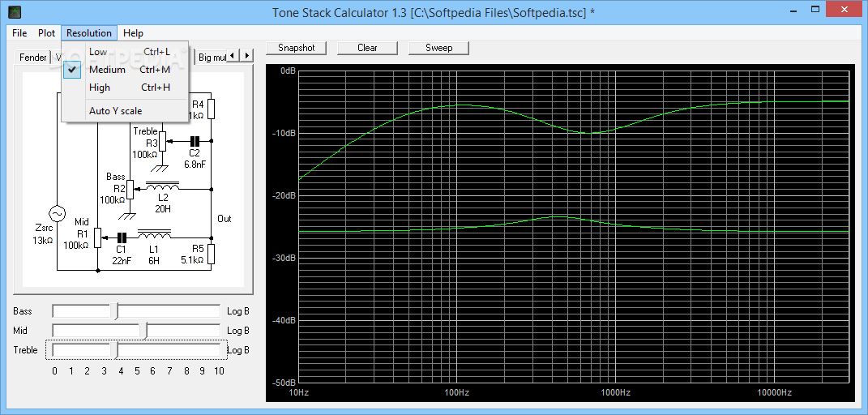This screenshot has height=415, width=868.
Task: Click the L1 6H value
Action: click(x=153, y=261)
